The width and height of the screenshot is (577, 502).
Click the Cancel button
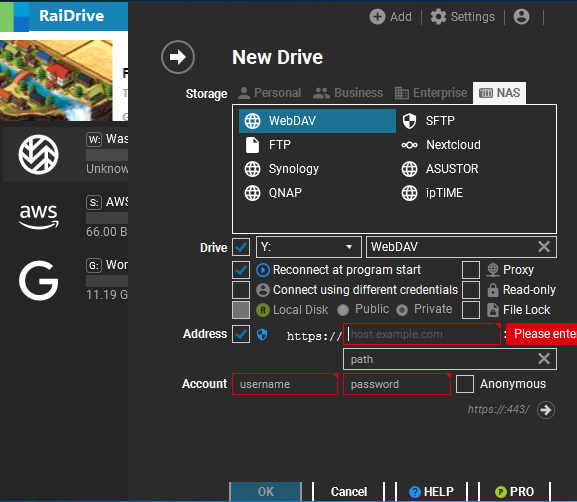(348, 491)
